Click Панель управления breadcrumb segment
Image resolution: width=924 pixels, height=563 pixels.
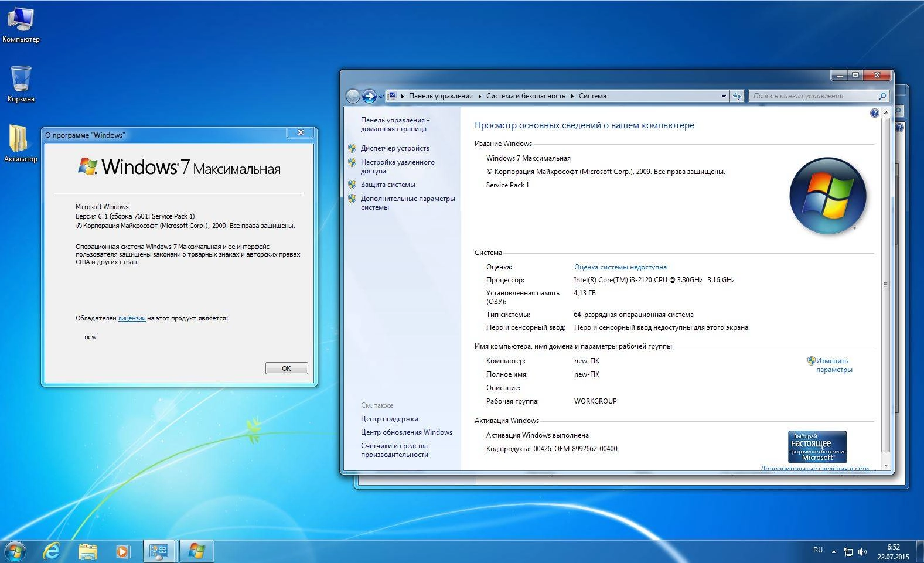coord(441,96)
